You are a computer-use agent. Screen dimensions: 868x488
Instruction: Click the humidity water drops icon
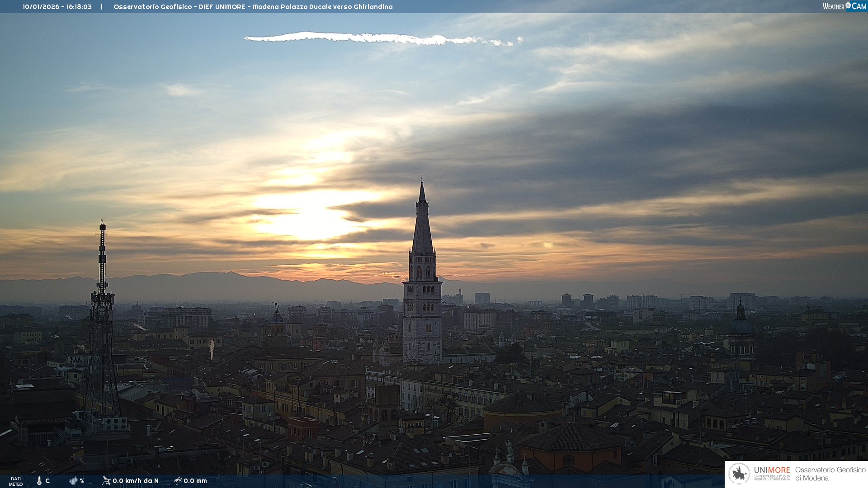73,481
